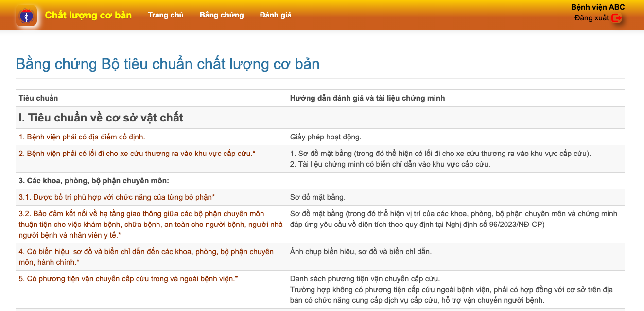Open criterion 3.1 on department layout suitability
644x311 pixels.
117,197
